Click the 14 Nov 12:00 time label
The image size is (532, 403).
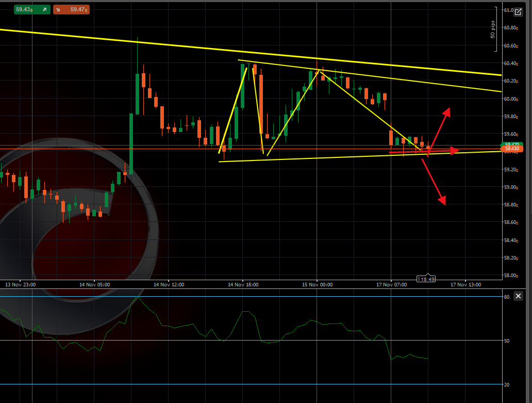pos(169,284)
